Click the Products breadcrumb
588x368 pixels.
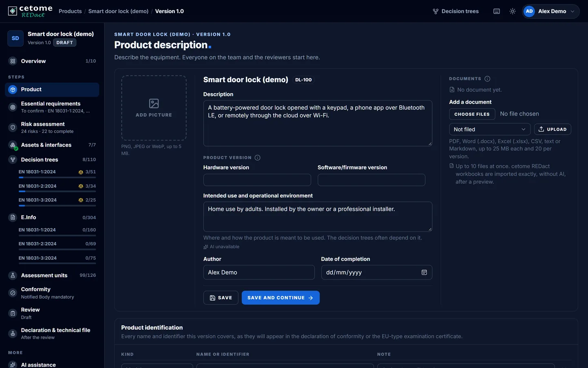tap(70, 11)
